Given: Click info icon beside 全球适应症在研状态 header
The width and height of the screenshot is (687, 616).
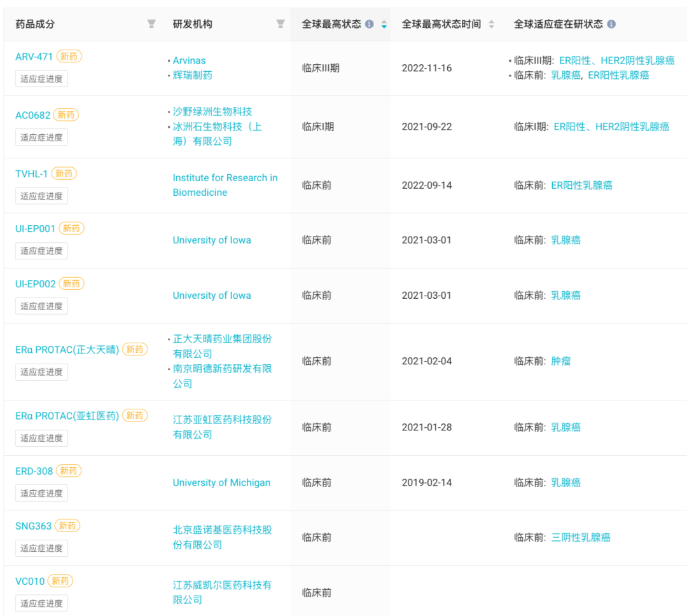Looking at the screenshot, I should pyautogui.click(x=611, y=24).
